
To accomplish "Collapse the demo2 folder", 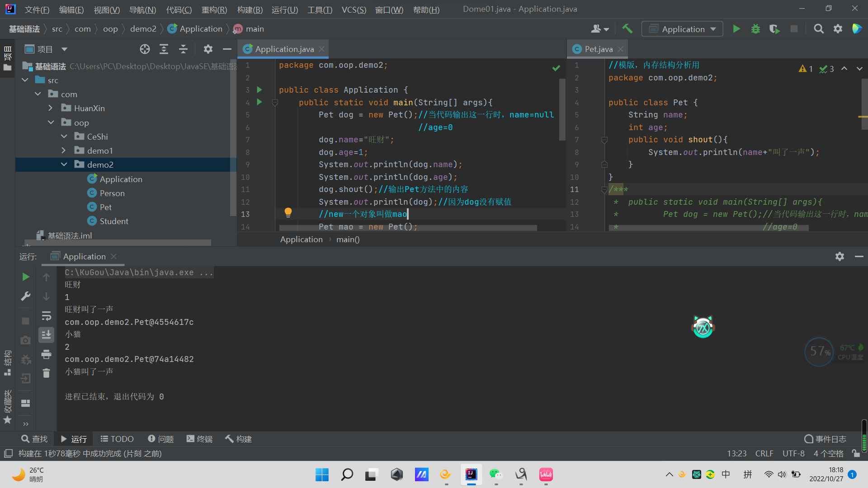I will (64, 164).
